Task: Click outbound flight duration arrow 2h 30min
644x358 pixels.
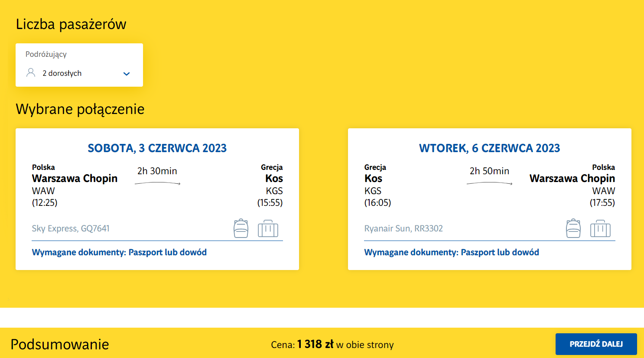Action: [x=157, y=183]
